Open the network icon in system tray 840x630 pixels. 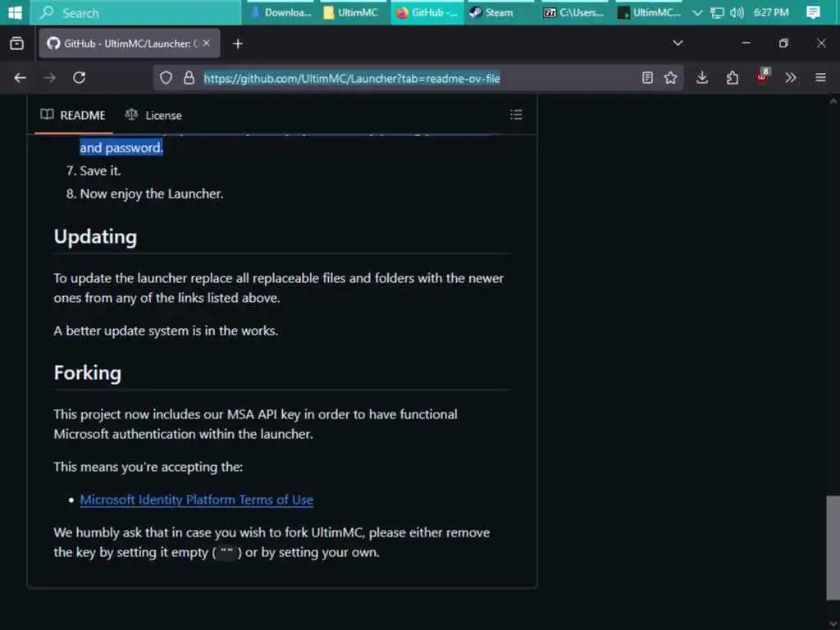(x=717, y=13)
